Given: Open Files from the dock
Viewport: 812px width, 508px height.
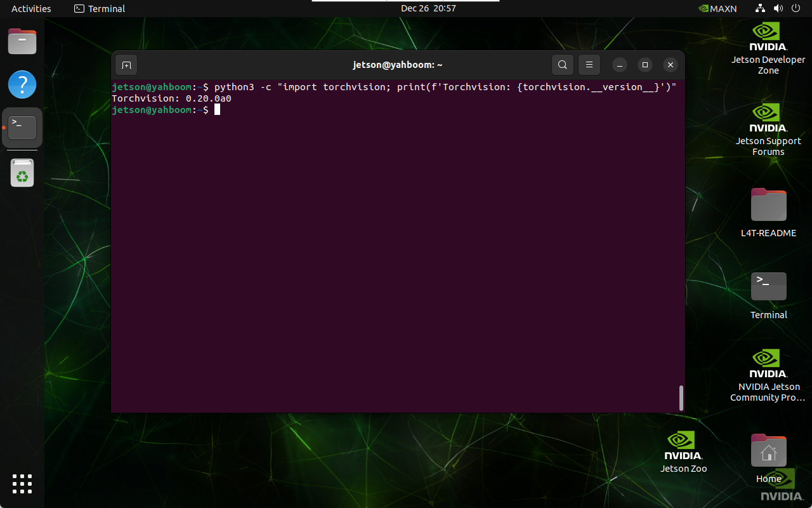Looking at the screenshot, I should point(22,41).
